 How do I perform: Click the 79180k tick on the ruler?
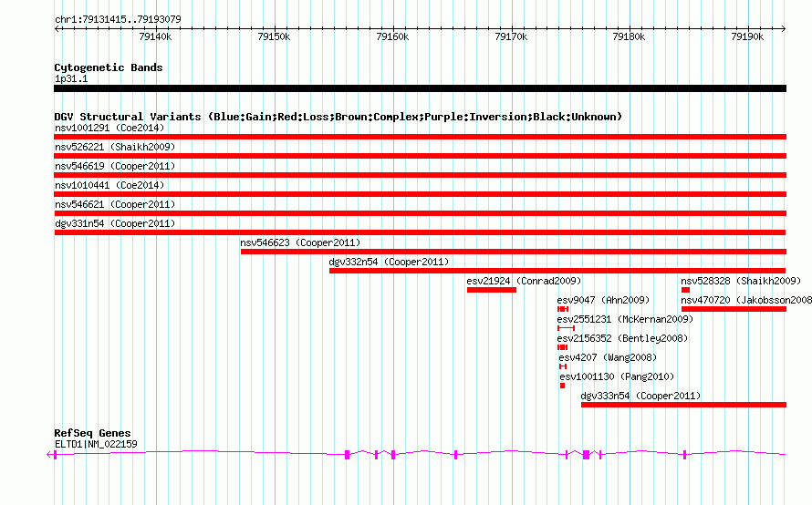point(629,36)
